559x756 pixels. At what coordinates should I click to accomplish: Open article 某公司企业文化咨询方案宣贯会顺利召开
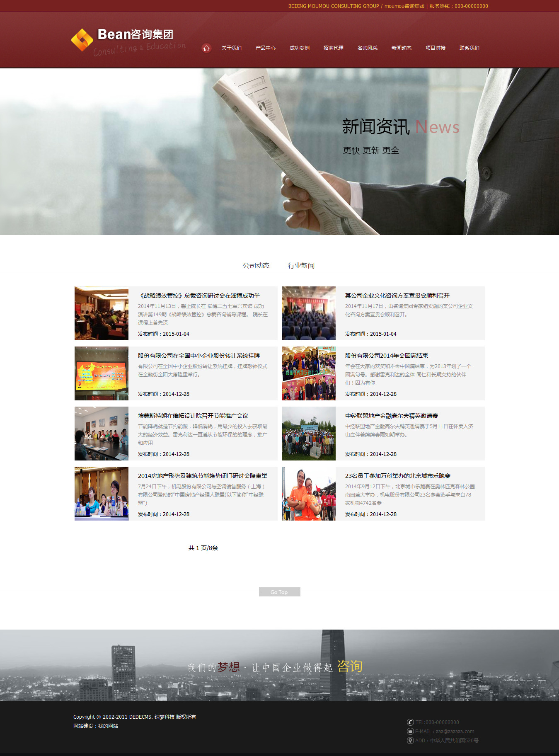pyautogui.click(x=397, y=296)
